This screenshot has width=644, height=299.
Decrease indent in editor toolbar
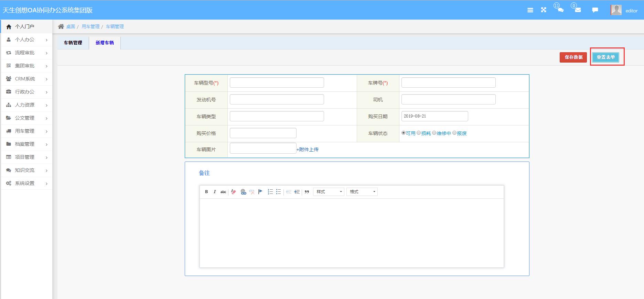click(289, 192)
